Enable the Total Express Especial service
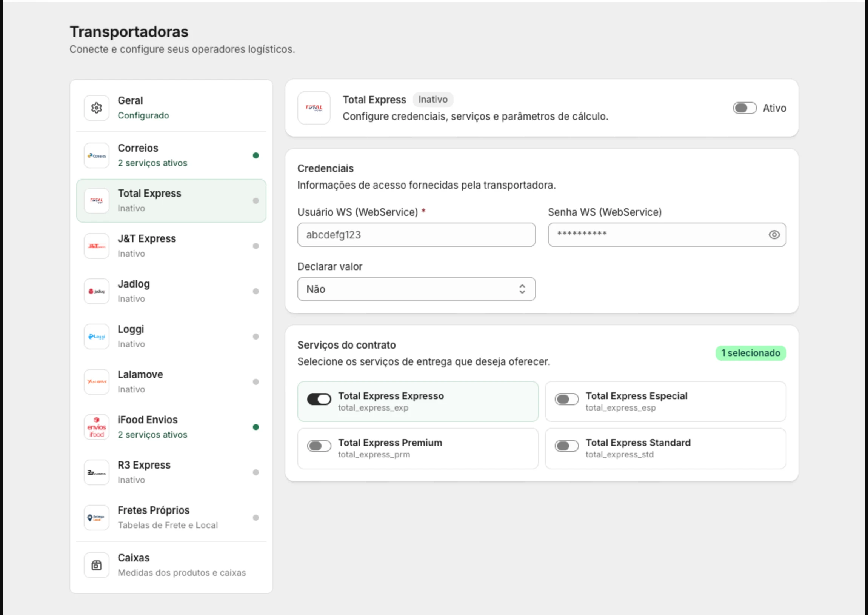The image size is (868, 615). 566,399
